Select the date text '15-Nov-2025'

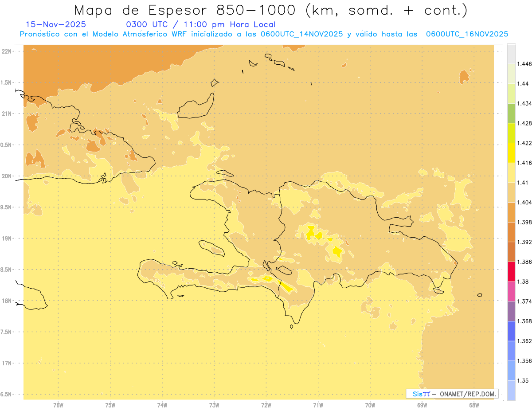point(56,24)
